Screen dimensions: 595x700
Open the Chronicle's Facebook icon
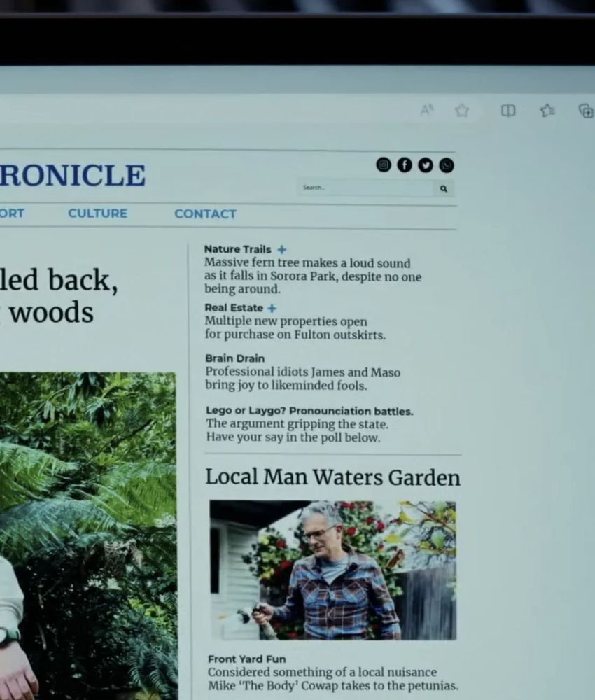(405, 165)
